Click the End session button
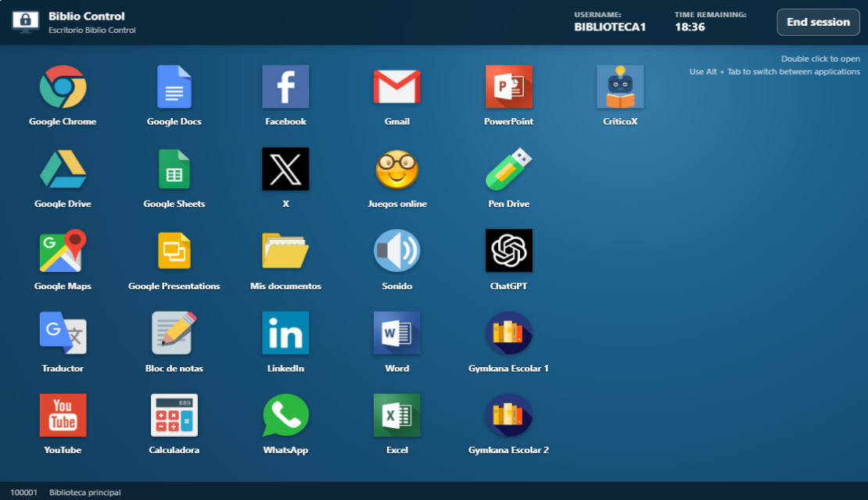The height and width of the screenshot is (500, 868). pos(818,22)
